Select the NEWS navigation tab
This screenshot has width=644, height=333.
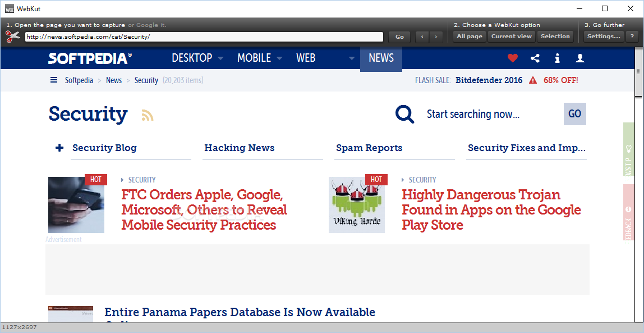point(381,58)
